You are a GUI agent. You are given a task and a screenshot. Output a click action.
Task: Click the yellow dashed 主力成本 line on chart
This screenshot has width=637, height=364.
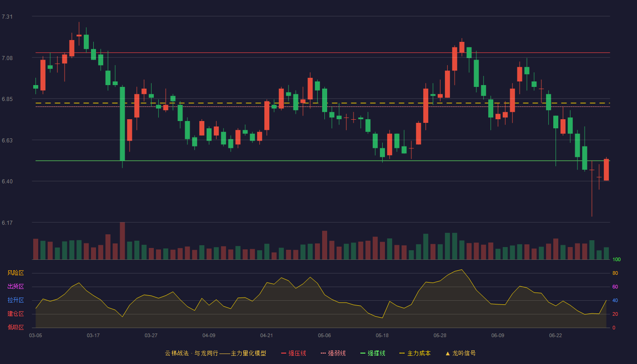click(323, 103)
